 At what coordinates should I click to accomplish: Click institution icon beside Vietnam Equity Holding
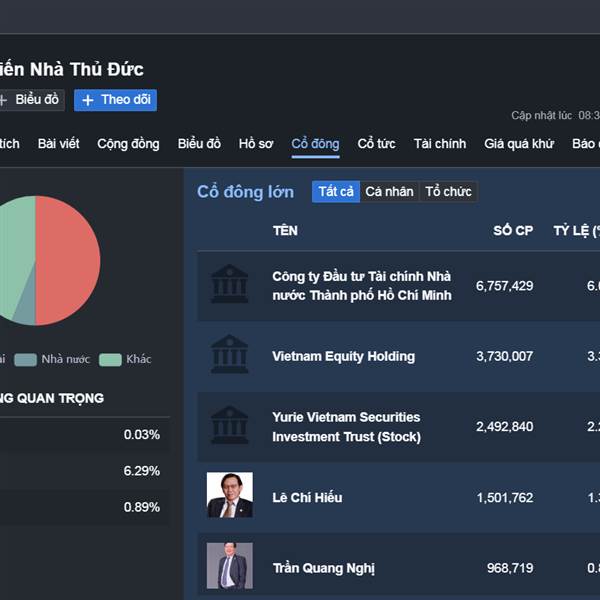tap(230, 354)
